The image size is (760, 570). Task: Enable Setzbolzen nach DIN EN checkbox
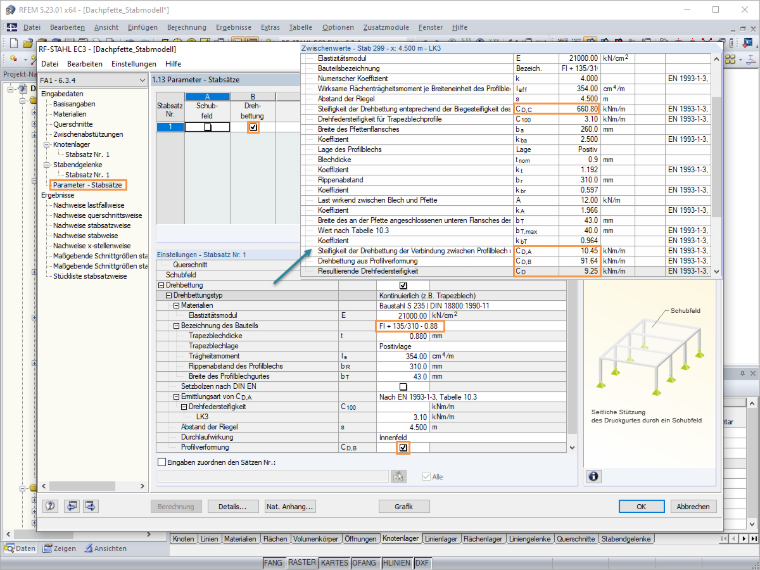pos(403,387)
